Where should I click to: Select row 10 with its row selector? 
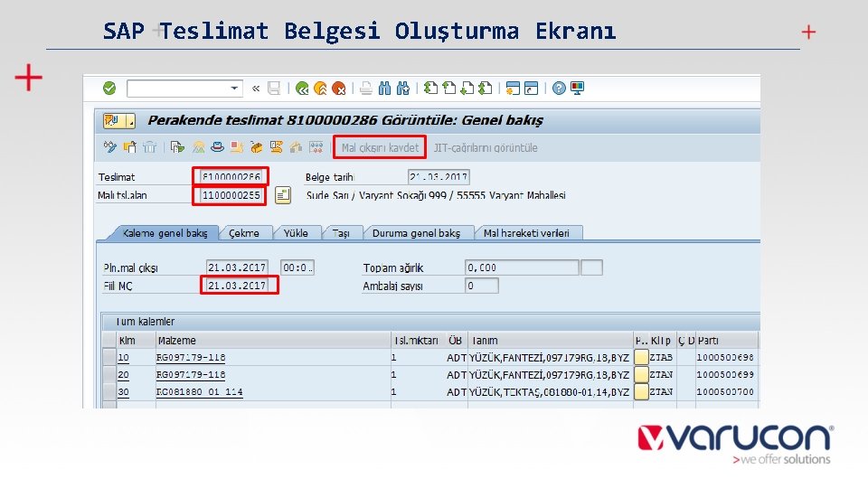pyautogui.click(x=109, y=358)
